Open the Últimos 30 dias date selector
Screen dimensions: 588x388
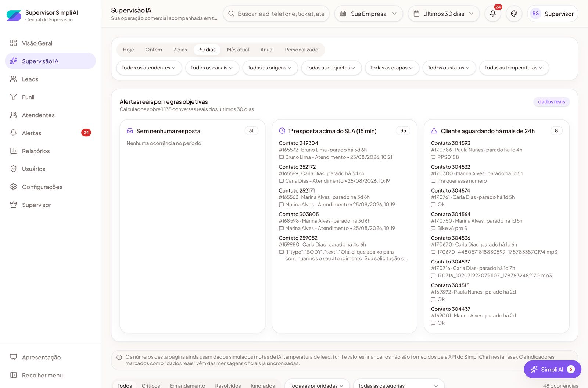tap(444, 14)
